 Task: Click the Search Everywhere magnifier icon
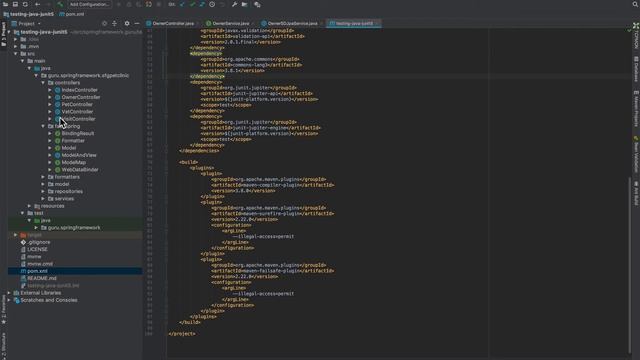[635, 4]
